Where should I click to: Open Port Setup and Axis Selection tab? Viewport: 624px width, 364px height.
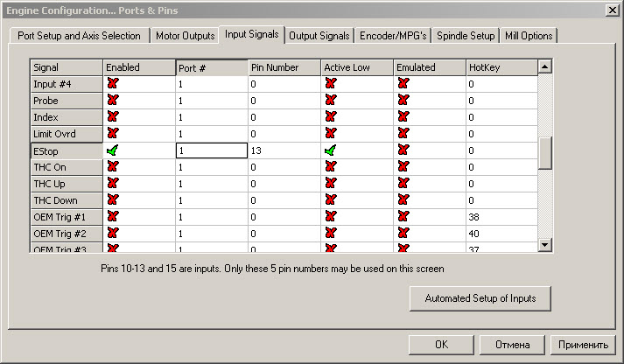tap(79, 36)
